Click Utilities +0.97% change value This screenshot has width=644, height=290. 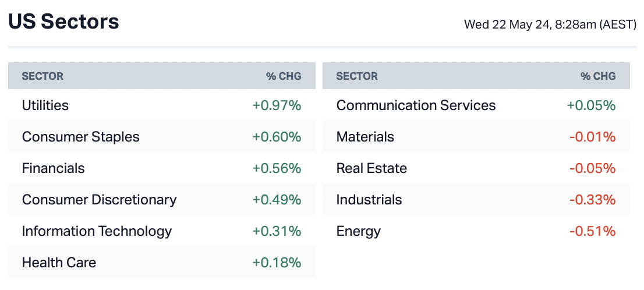277,105
